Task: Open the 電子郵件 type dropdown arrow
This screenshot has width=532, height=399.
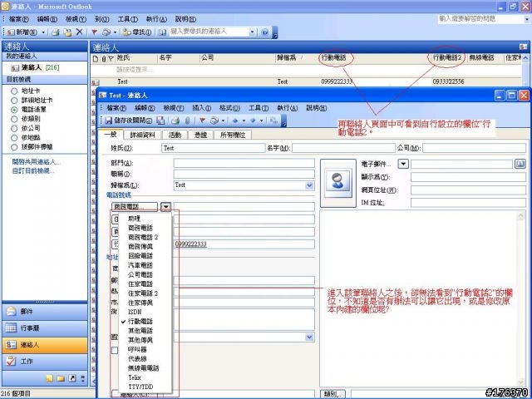Action: [403, 165]
